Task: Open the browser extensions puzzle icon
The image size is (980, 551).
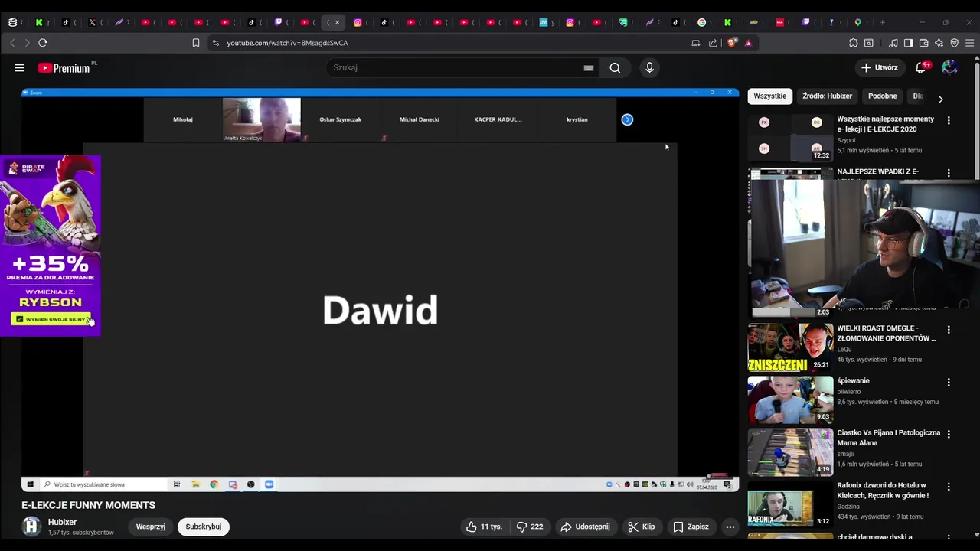Action: tap(854, 43)
